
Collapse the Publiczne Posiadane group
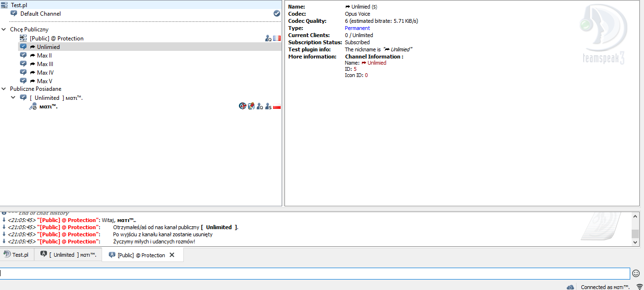click(4, 89)
